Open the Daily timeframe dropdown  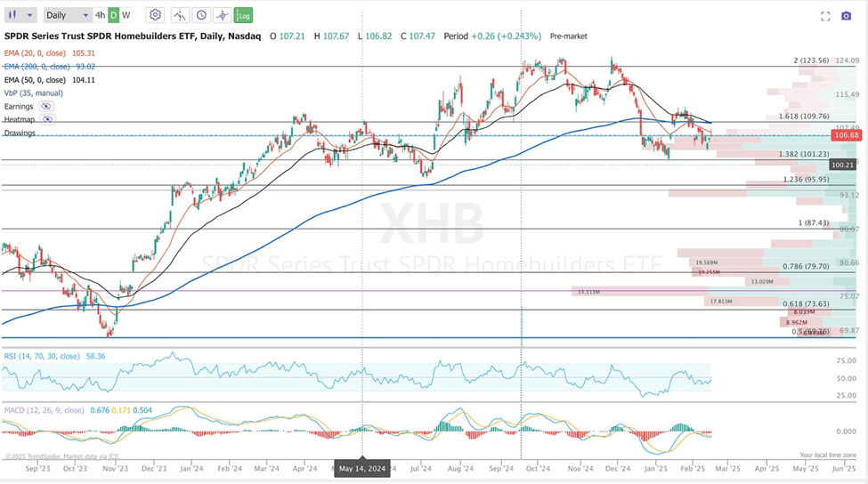(x=68, y=15)
